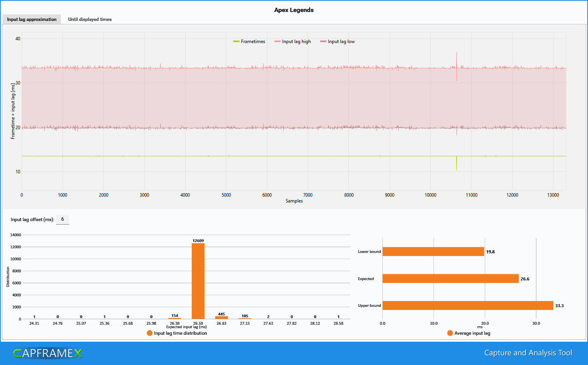
Task: Click the Lower bound 19.8 bar
Action: 433,252
